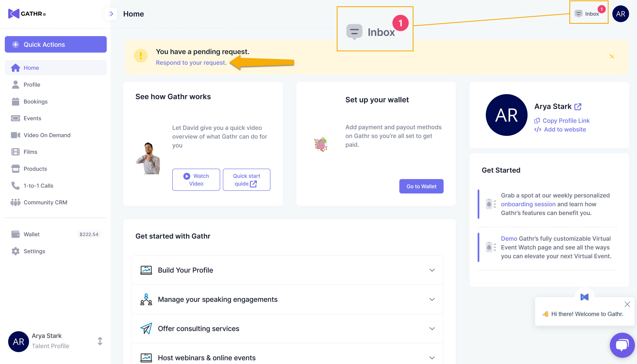
Task: Click Respond to your request link
Action: coord(191,63)
